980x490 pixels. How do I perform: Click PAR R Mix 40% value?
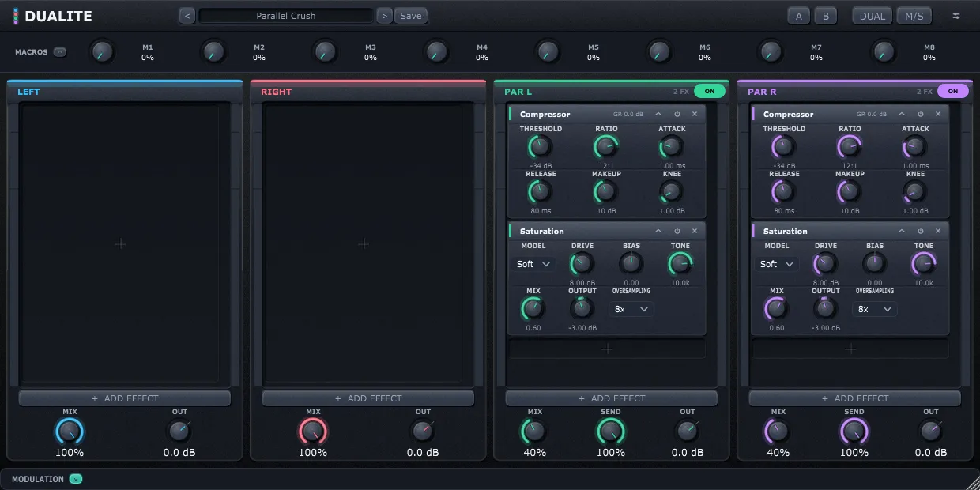click(x=778, y=453)
